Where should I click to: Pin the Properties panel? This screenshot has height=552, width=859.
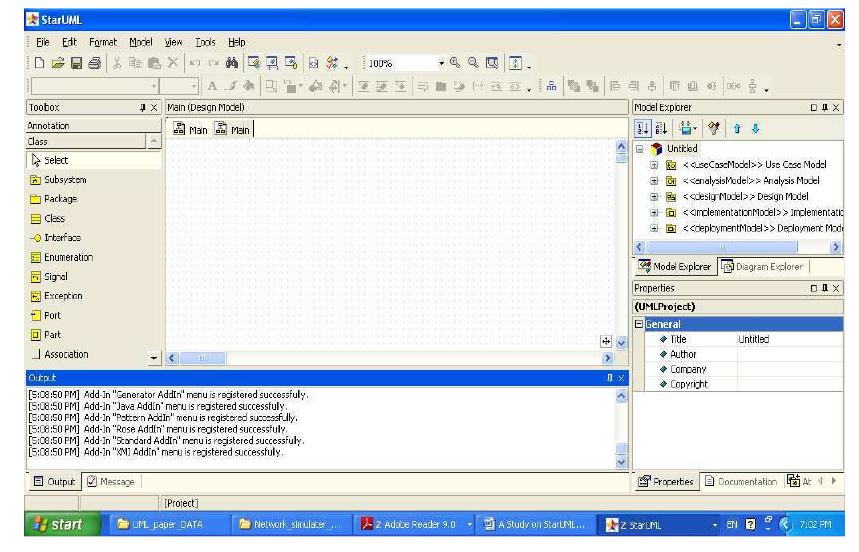point(824,288)
